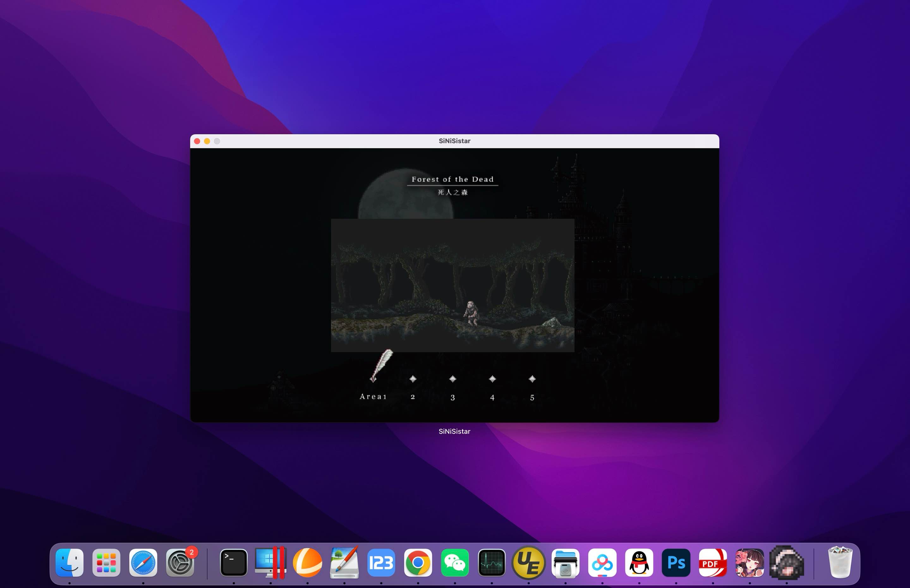Launch Photoshop from the Dock
910x588 pixels.
pyautogui.click(x=676, y=562)
